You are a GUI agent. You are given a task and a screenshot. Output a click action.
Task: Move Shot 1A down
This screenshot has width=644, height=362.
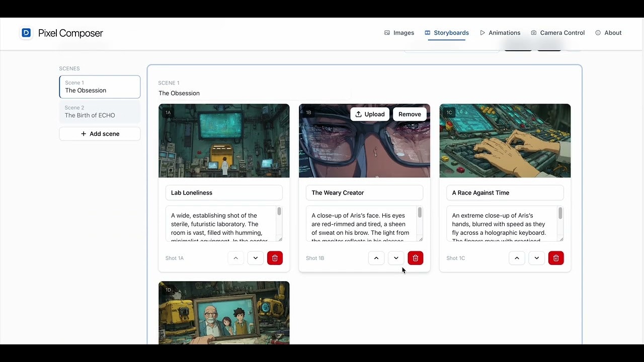click(256, 258)
